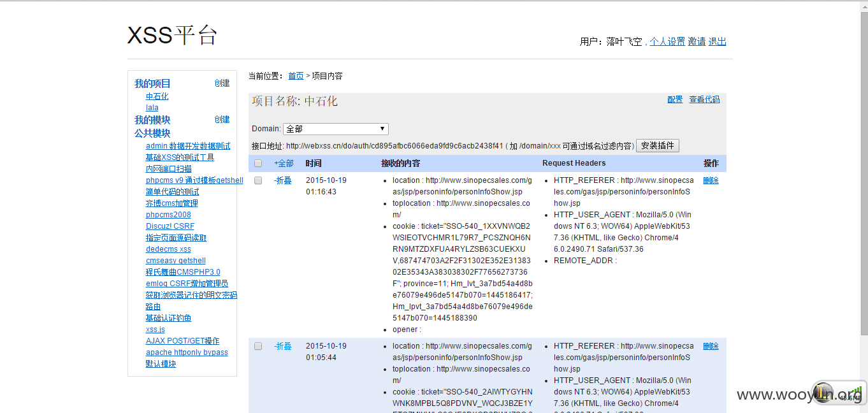The height and width of the screenshot is (413, 868).
Task: Open the 我的项目 section
Action: tap(152, 83)
